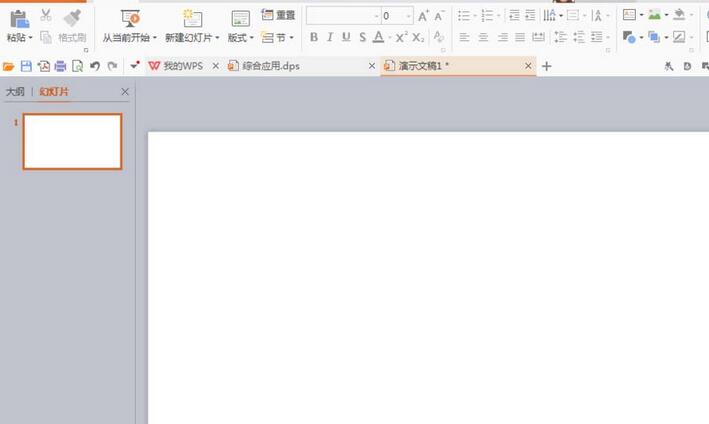Align text left
This screenshot has height=424, width=709.
[x=464, y=38]
